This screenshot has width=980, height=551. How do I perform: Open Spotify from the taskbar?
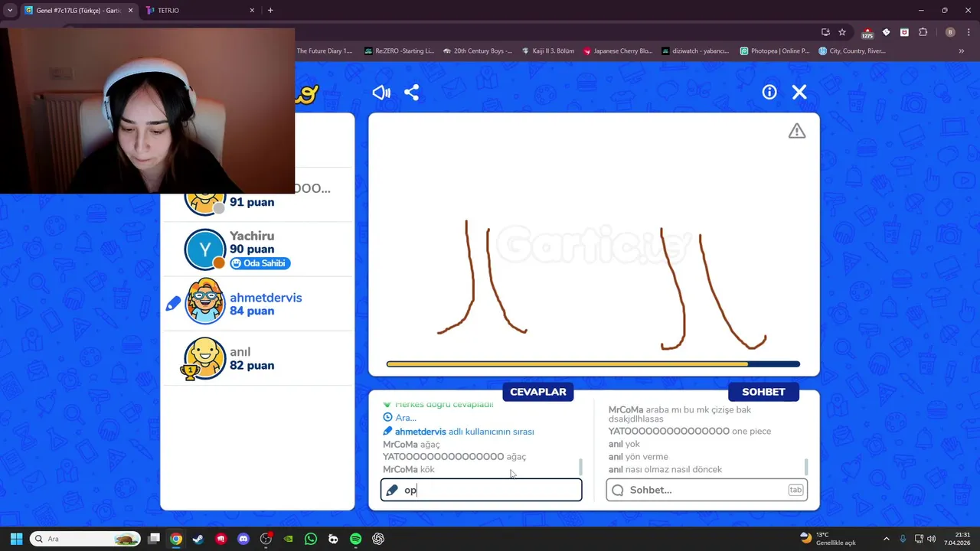tap(356, 539)
